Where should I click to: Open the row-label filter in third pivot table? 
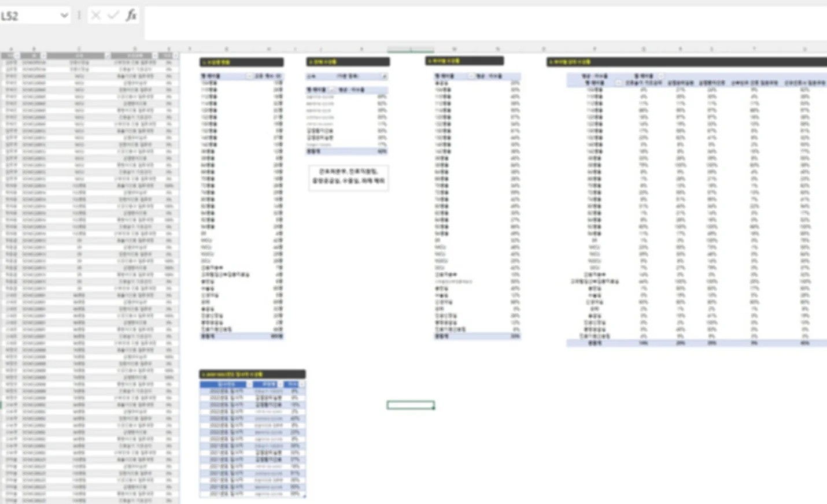point(471,76)
